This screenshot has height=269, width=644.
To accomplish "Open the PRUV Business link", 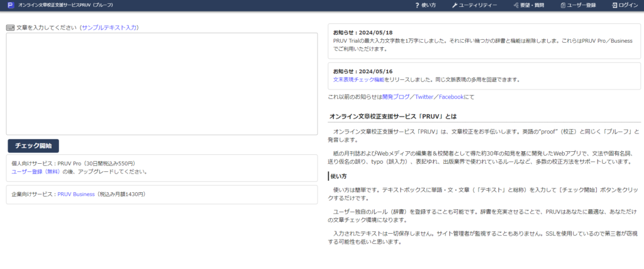I will (76, 194).
